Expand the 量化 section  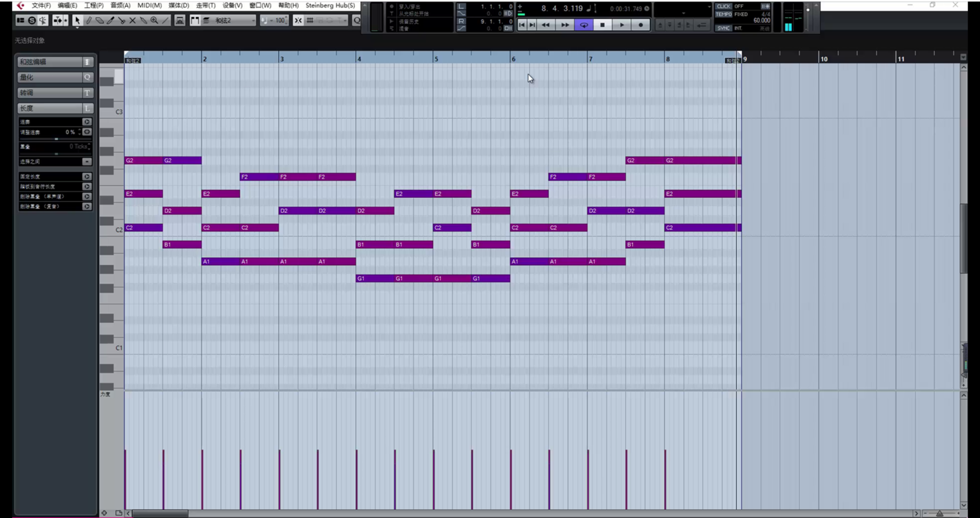click(55, 77)
